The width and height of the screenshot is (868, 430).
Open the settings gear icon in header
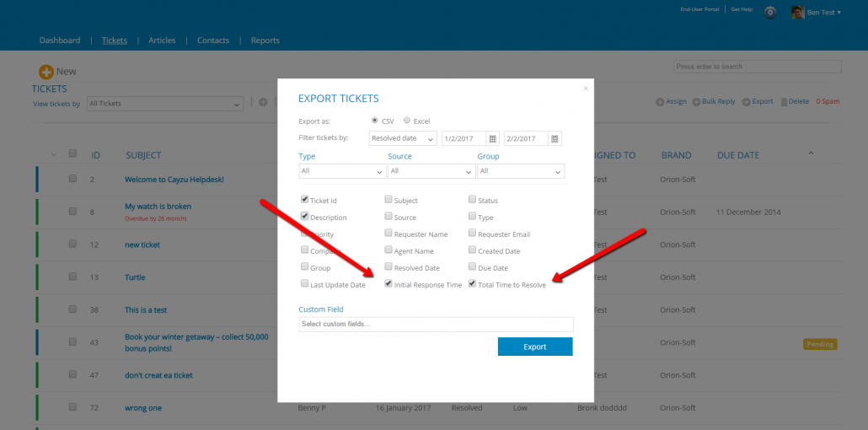coord(770,12)
